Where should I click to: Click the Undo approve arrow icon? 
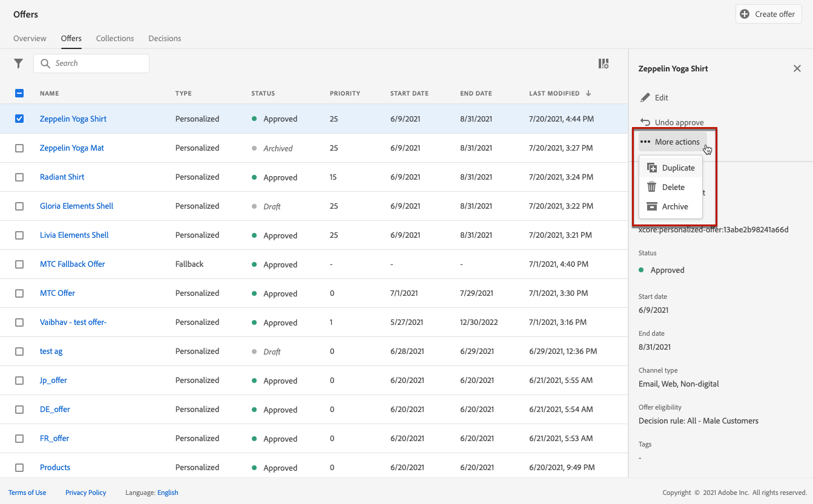pyautogui.click(x=646, y=122)
